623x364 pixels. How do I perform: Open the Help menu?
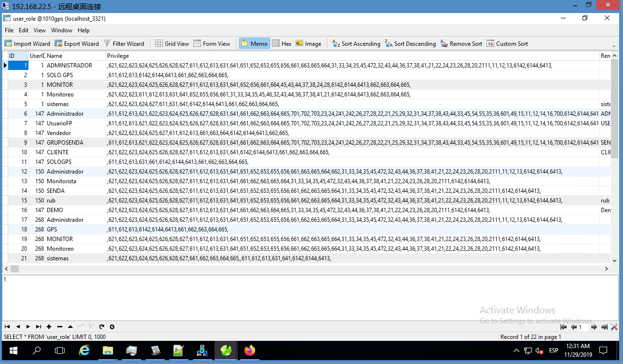pos(83,30)
